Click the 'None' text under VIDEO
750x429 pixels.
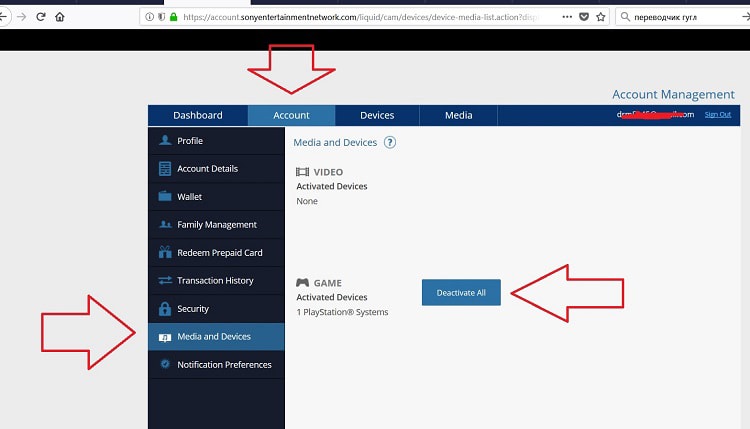pos(307,201)
